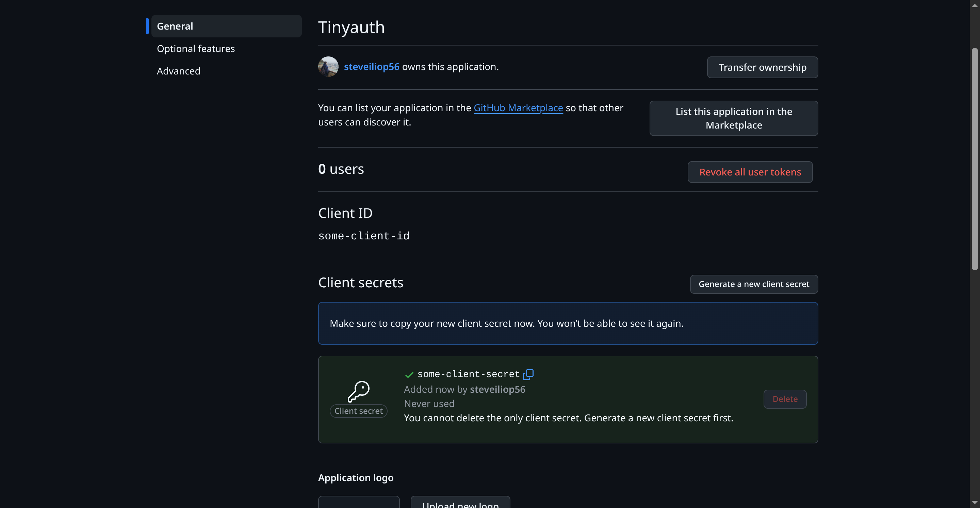Switch to Optional features section
This screenshot has height=508, width=980.
click(196, 48)
